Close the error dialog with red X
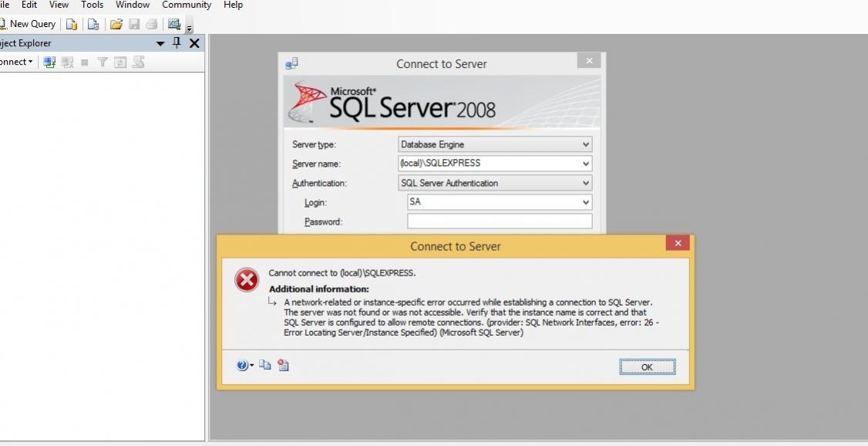This screenshot has width=868, height=446. tap(678, 243)
